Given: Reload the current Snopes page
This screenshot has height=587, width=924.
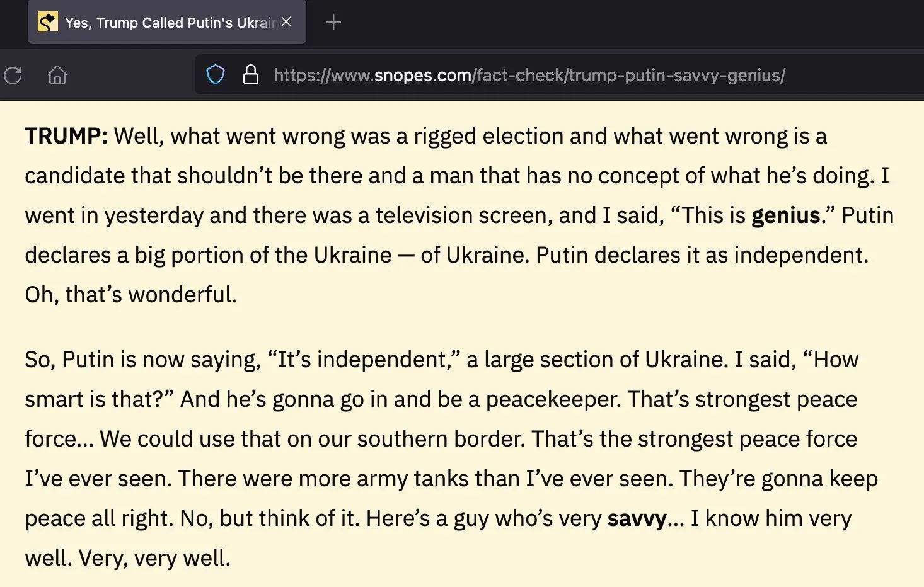Looking at the screenshot, I should point(13,76).
